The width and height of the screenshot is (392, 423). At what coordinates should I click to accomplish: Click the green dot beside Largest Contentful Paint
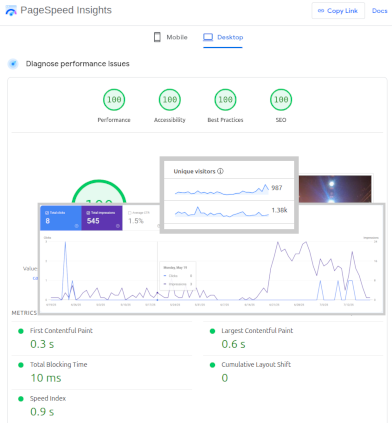coord(212,331)
